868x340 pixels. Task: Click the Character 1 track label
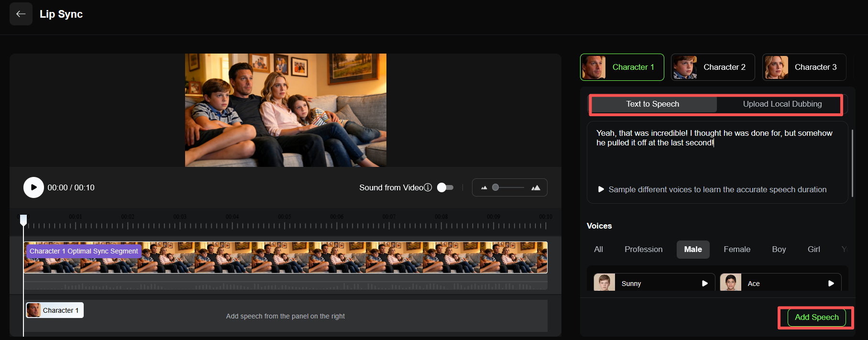pos(55,310)
